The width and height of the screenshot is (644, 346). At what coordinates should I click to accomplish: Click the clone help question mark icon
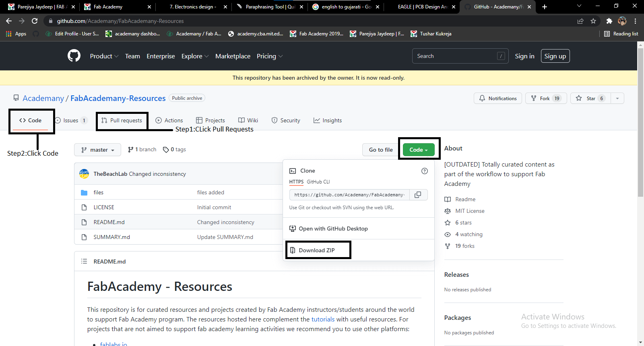click(x=425, y=171)
